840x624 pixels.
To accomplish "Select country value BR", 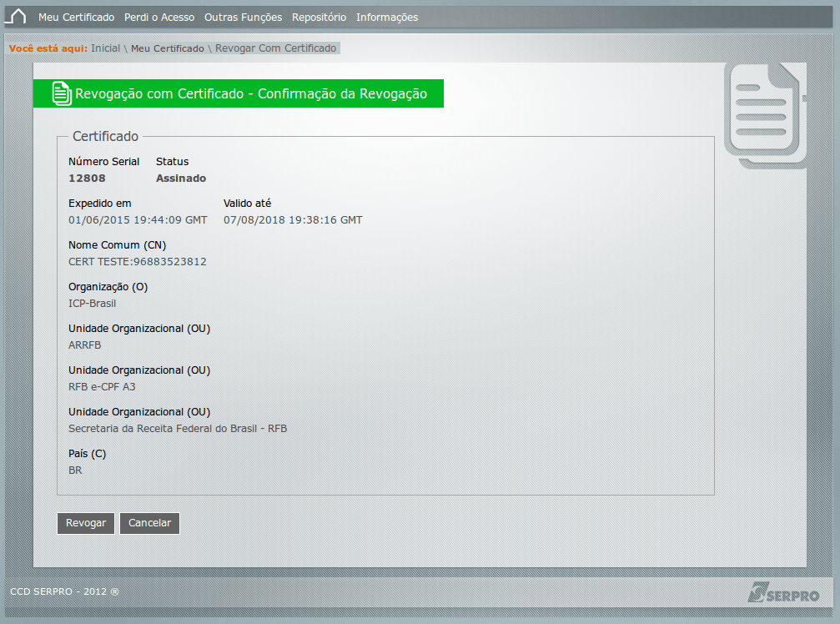I will [75, 471].
